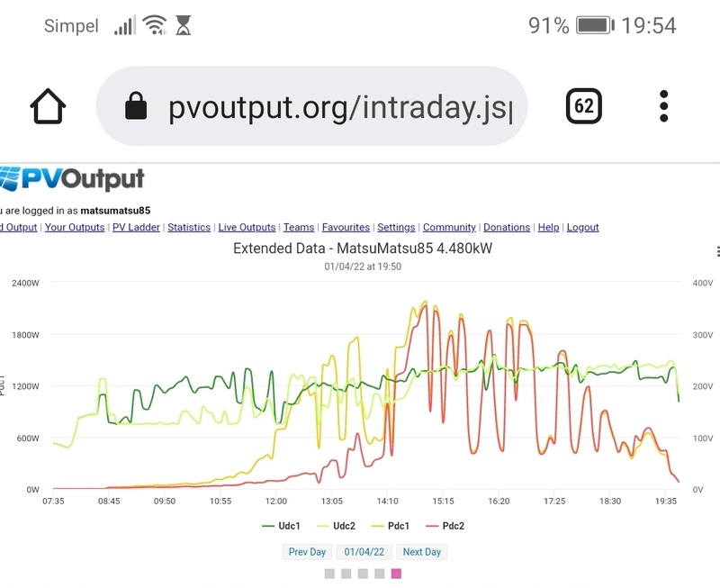Toggle the Udc2 series in legend
Image resolution: width=720 pixels, height=588 pixels.
[338, 526]
